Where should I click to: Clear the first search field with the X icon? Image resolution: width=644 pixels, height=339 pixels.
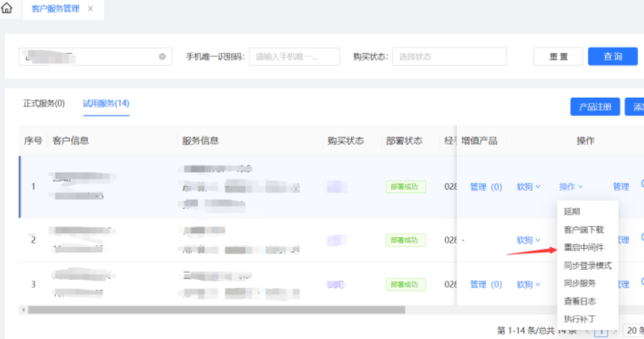[x=162, y=56]
